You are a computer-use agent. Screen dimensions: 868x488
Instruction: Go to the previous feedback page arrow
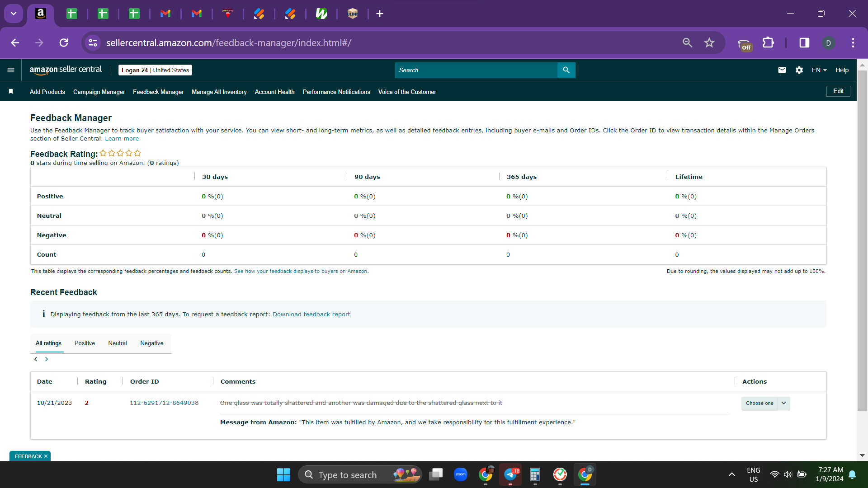(x=36, y=359)
